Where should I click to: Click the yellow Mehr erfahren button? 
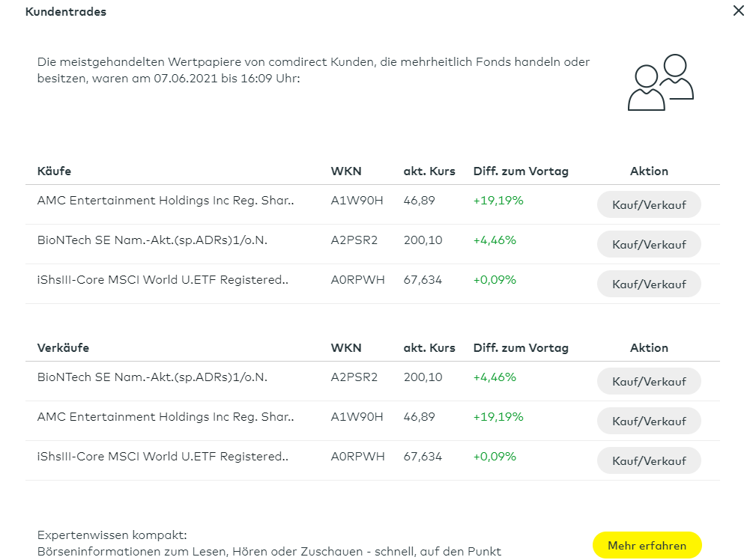(646, 545)
